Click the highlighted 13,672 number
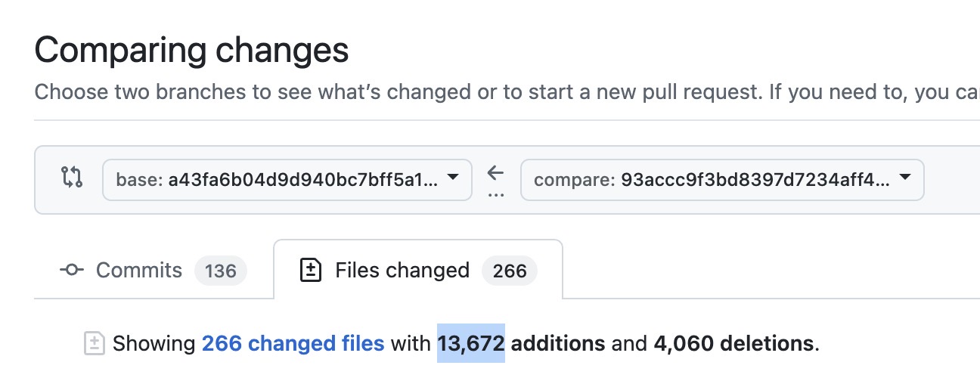This screenshot has height=387, width=980. pos(470,344)
